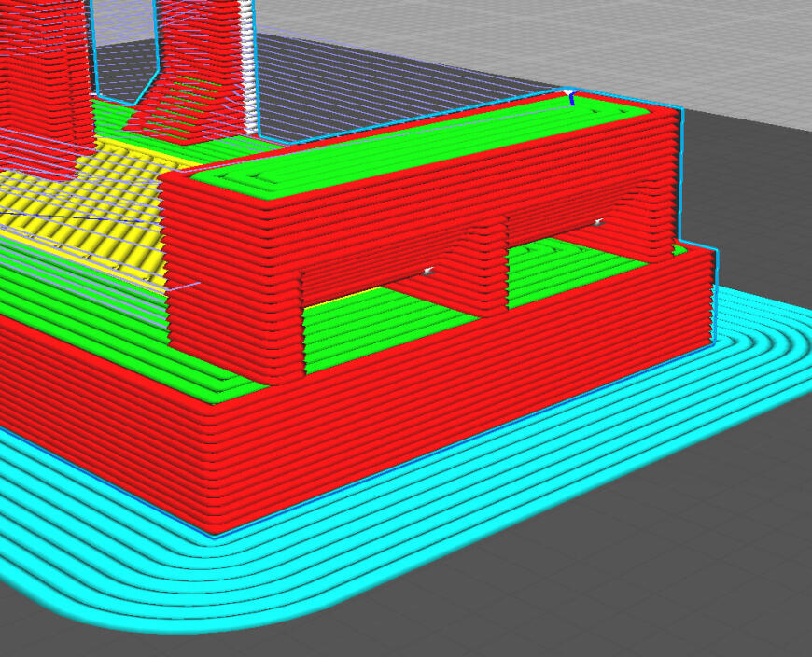
Task: Select the white seam marker in left slot
Action: pyautogui.click(x=428, y=271)
